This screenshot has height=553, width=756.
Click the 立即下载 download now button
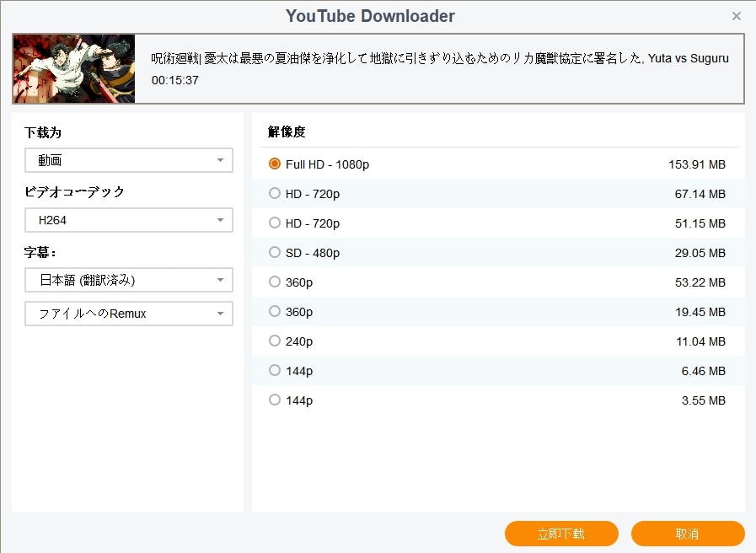561,534
